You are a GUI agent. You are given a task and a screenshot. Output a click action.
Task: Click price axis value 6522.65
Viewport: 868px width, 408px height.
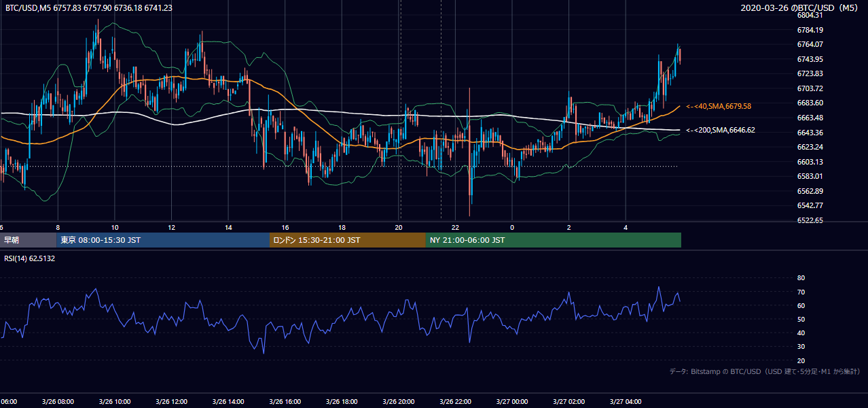[810, 220]
